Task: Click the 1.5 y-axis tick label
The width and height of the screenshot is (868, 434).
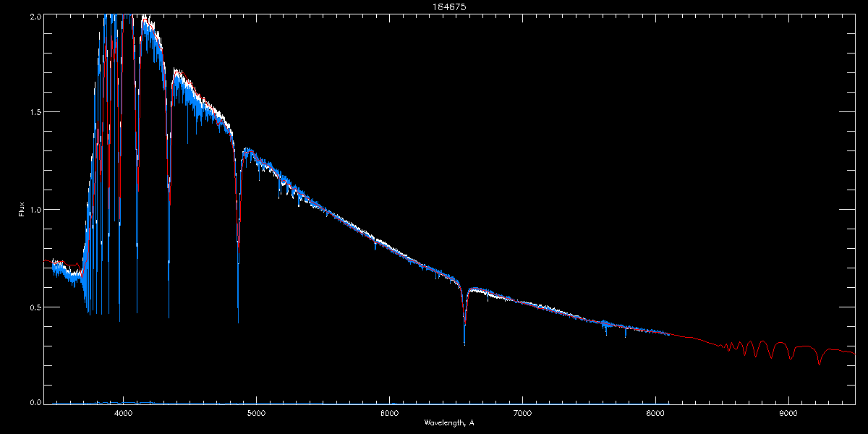Action: pos(35,112)
